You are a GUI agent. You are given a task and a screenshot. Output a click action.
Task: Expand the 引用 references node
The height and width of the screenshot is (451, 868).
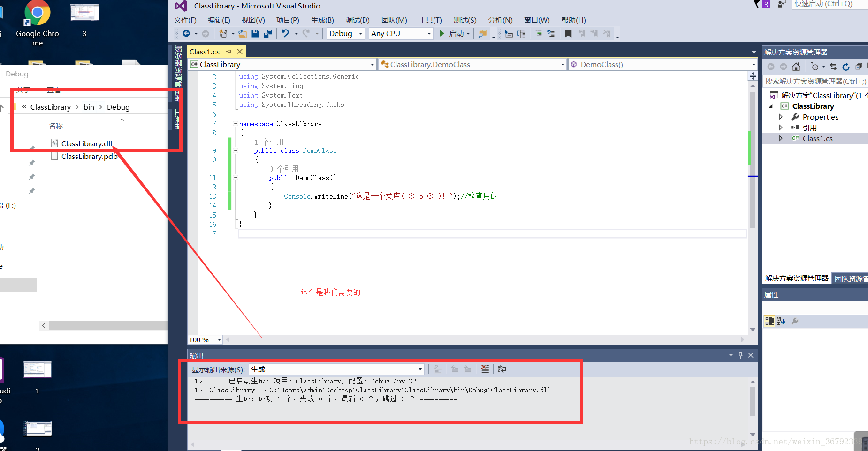781,128
